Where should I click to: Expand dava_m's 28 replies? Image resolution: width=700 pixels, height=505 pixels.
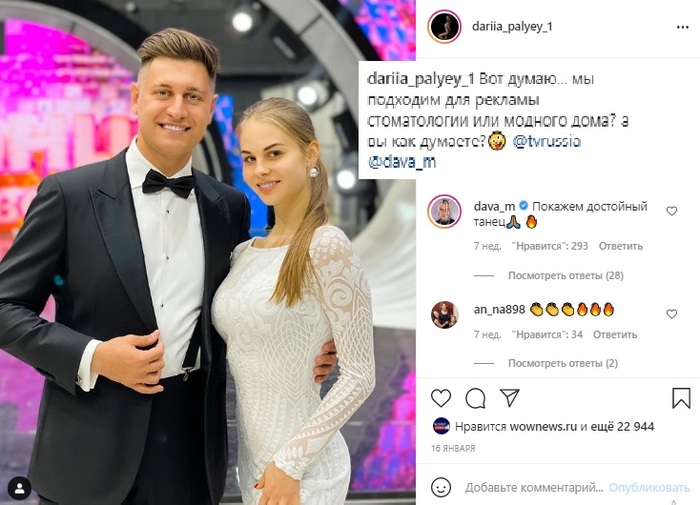tap(566, 275)
